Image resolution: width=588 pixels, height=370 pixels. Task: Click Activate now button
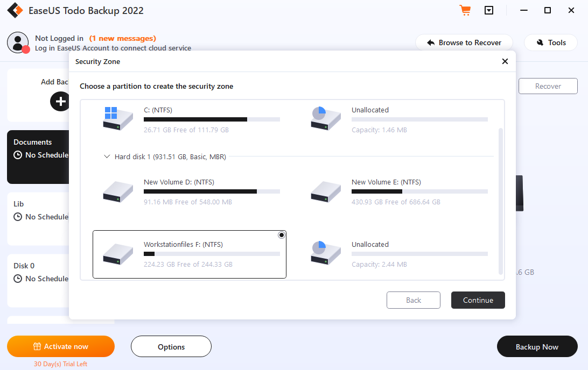tap(61, 346)
